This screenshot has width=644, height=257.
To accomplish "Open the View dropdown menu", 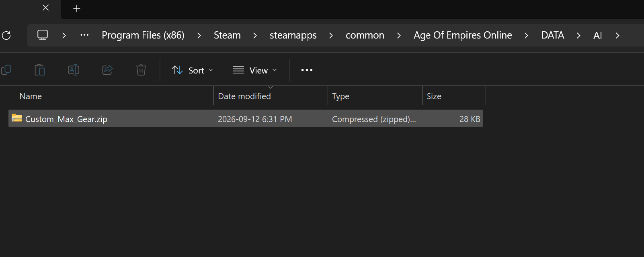I will tap(255, 70).
